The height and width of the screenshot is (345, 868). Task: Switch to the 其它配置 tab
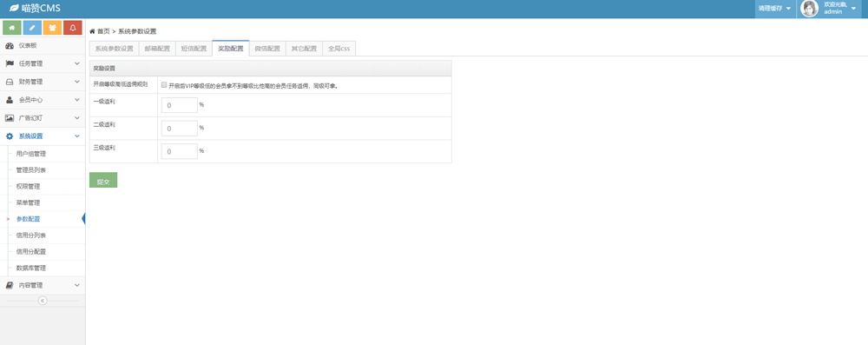(304, 49)
